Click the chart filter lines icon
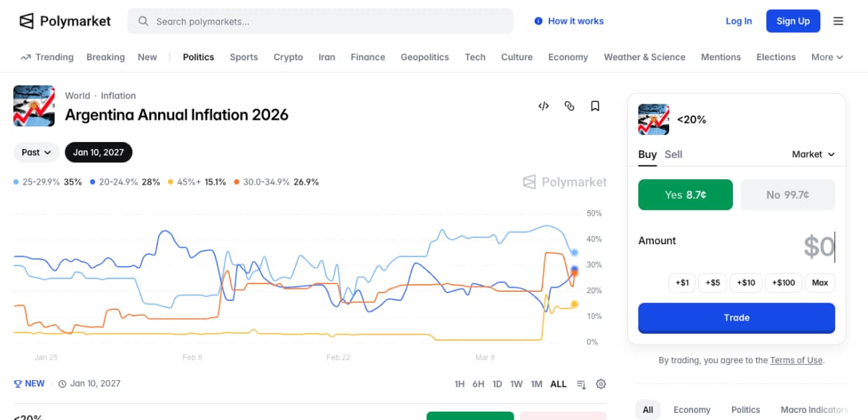The image size is (868, 420). [581, 384]
